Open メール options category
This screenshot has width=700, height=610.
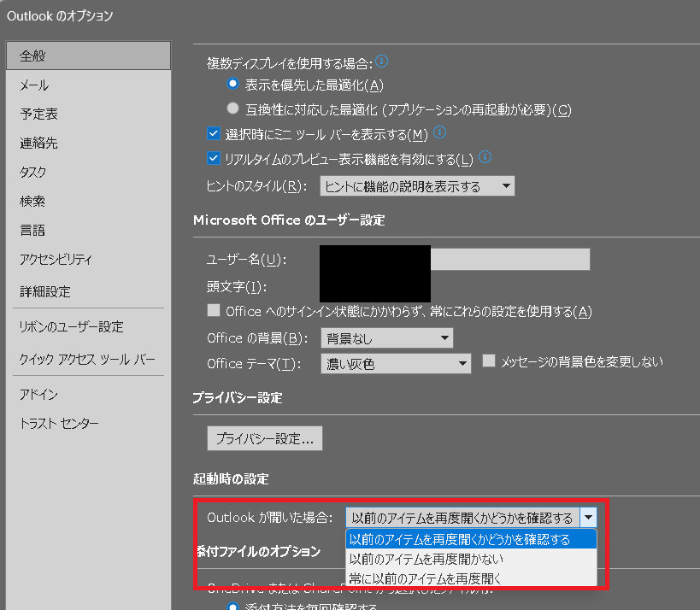pyautogui.click(x=88, y=85)
